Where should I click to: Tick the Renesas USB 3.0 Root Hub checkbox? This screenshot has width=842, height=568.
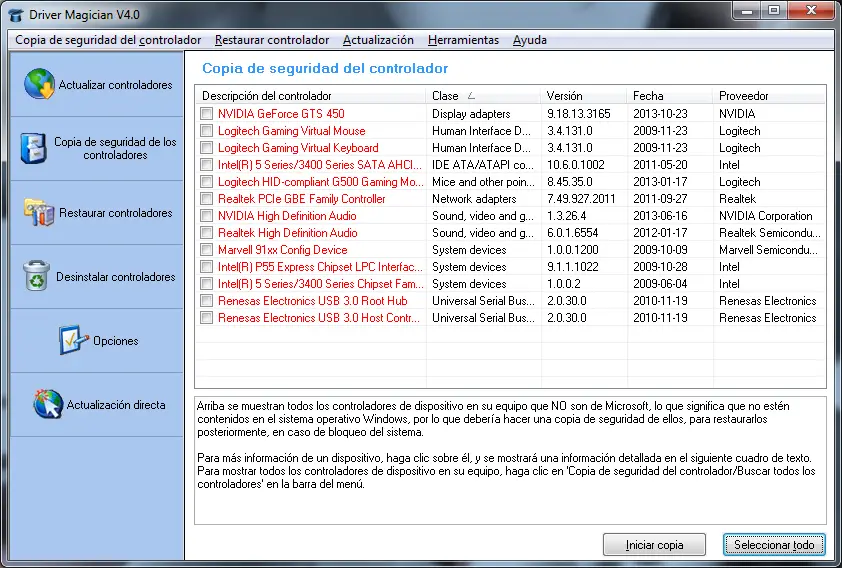tap(206, 301)
